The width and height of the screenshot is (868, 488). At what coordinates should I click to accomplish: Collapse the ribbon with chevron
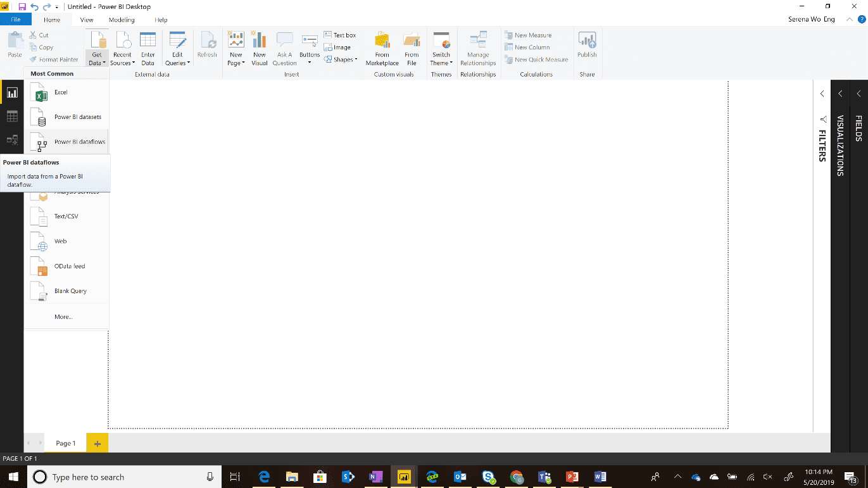(x=849, y=20)
